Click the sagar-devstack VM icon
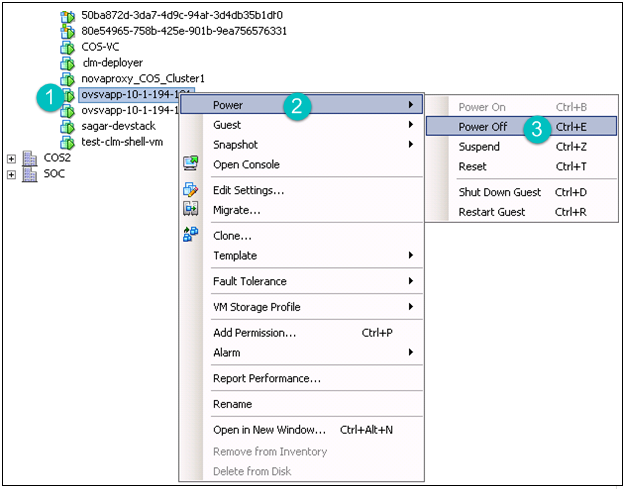 [x=68, y=127]
